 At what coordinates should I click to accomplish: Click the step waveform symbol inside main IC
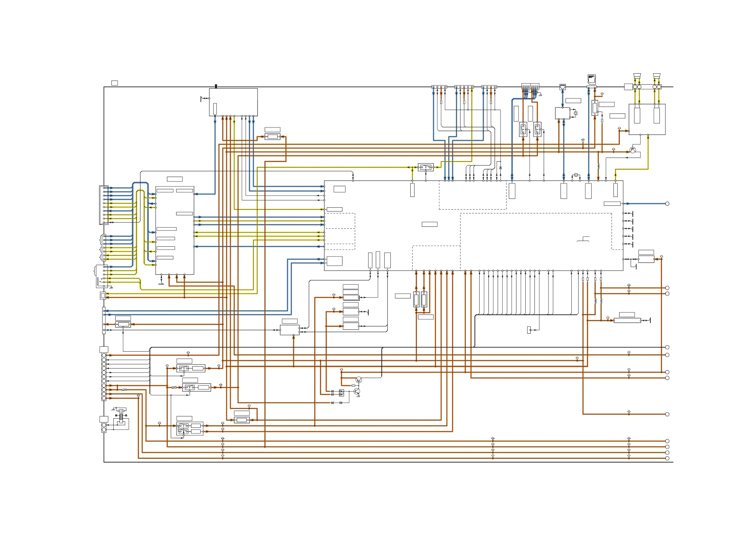(x=583, y=239)
